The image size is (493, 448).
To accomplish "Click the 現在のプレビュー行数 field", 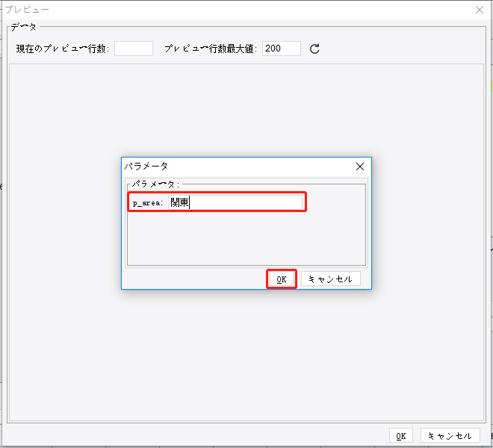I will 134,49.
